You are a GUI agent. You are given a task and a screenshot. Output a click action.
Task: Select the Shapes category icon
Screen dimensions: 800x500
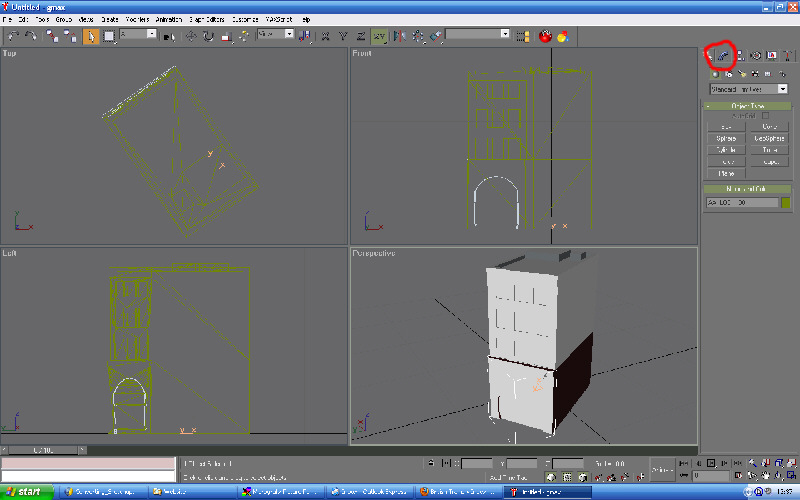click(729, 74)
